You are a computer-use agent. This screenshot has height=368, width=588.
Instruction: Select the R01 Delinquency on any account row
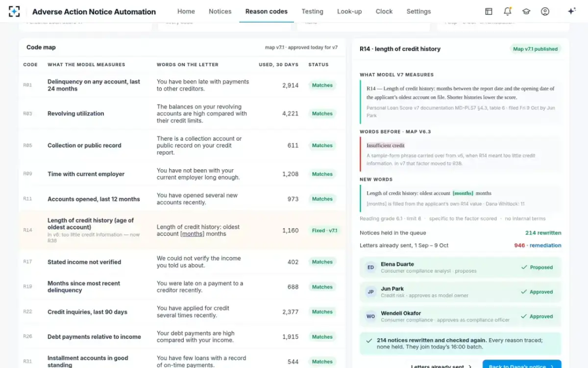pos(182,85)
